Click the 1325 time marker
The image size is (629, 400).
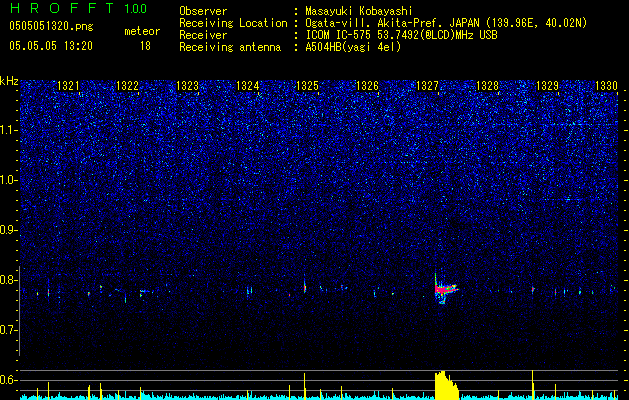click(x=307, y=85)
